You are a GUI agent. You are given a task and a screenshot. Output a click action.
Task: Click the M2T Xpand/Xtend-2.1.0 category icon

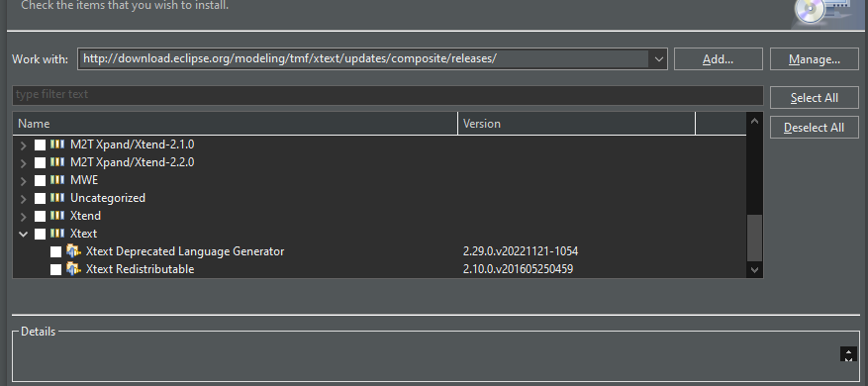[x=57, y=145]
